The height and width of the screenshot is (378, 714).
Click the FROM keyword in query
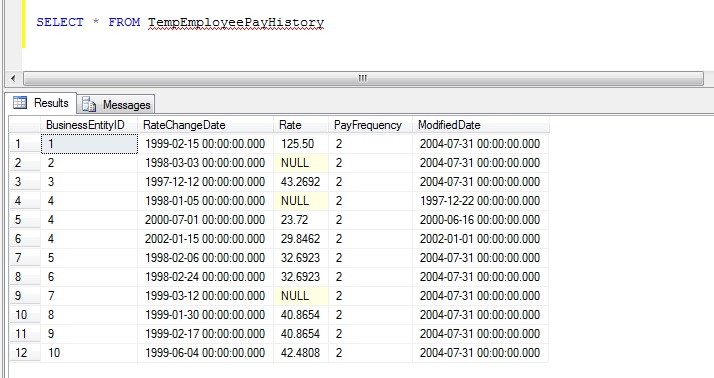[124, 22]
